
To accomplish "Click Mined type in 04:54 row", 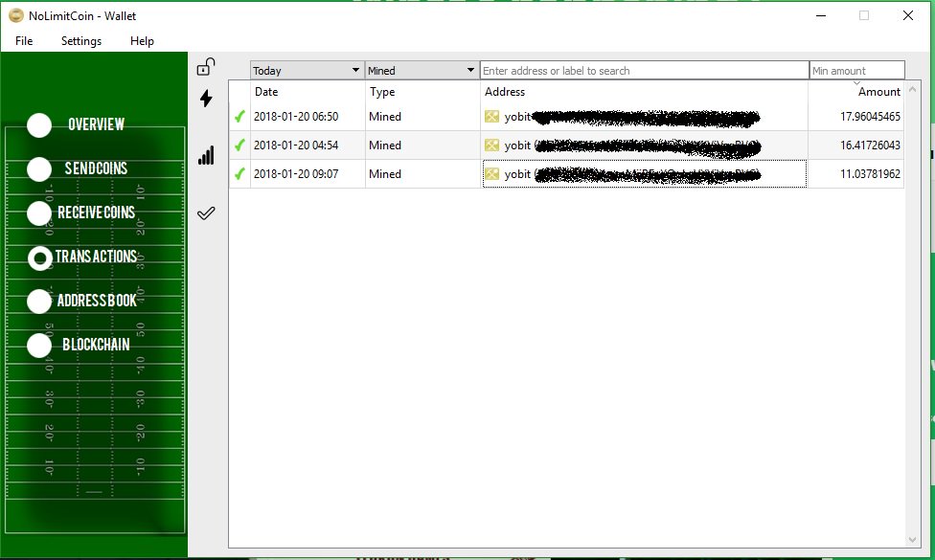I will [x=384, y=146].
